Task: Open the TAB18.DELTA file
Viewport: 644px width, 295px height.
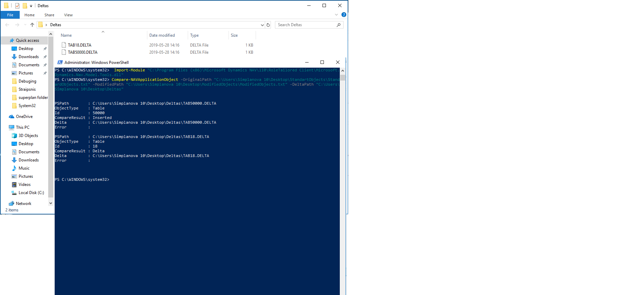Action: (79, 45)
